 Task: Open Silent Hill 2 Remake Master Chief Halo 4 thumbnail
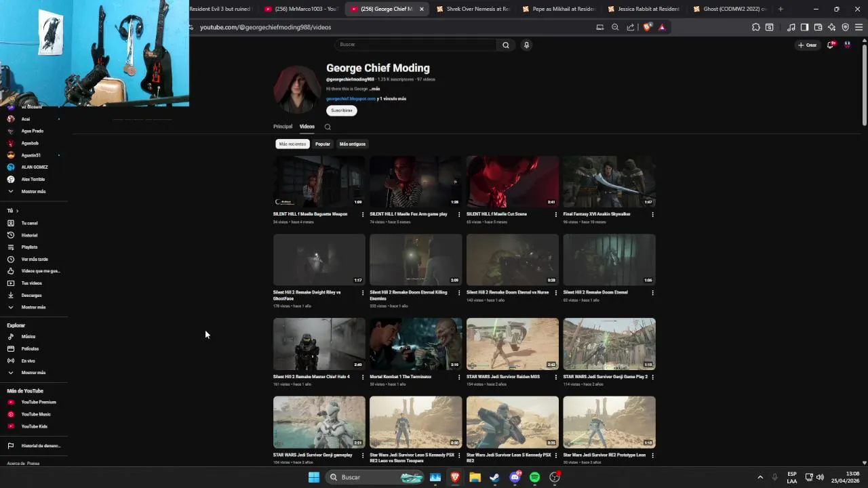pos(319,344)
